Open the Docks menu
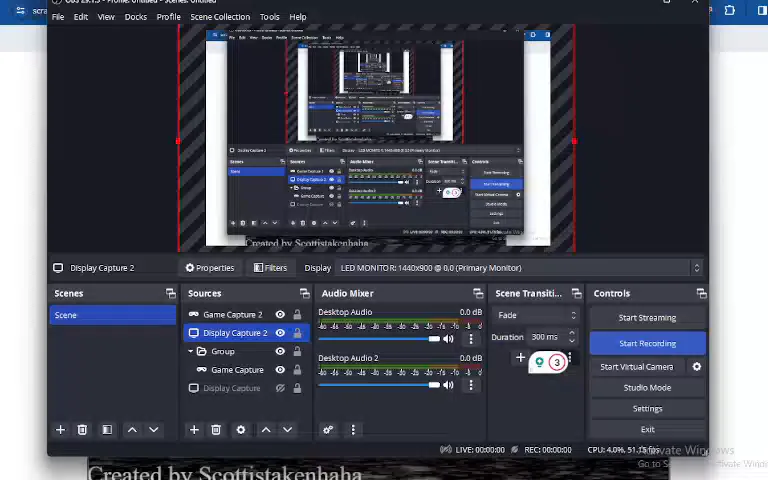 (x=136, y=17)
